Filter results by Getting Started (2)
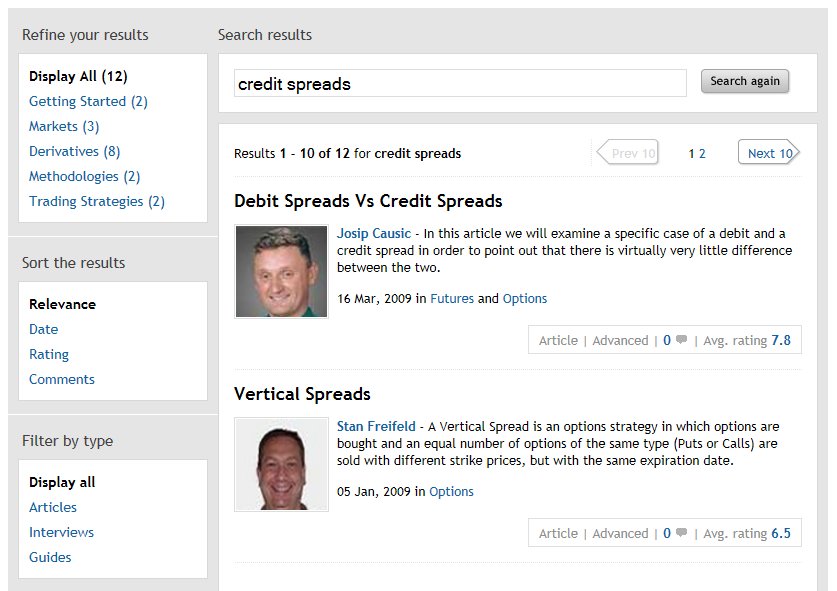The image size is (837, 591). tap(88, 101)
